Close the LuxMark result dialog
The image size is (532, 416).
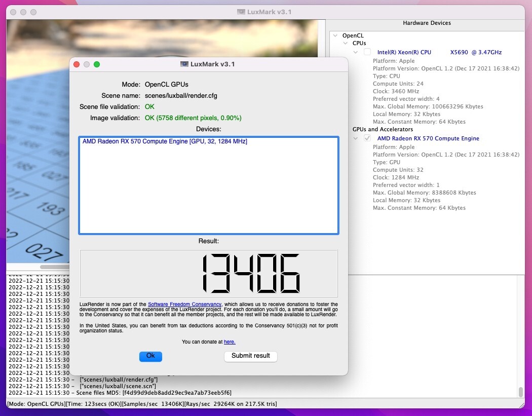tap(77, 64)
